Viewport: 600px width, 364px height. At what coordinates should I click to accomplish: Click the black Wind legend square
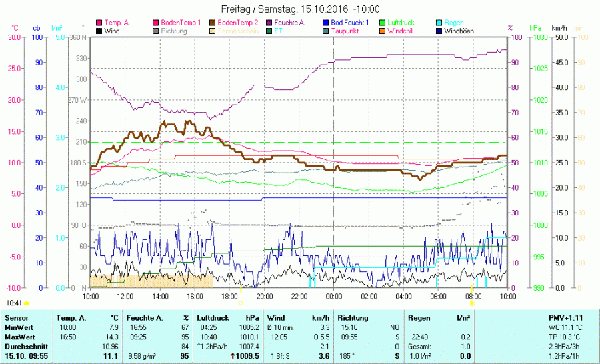[99, 31]
